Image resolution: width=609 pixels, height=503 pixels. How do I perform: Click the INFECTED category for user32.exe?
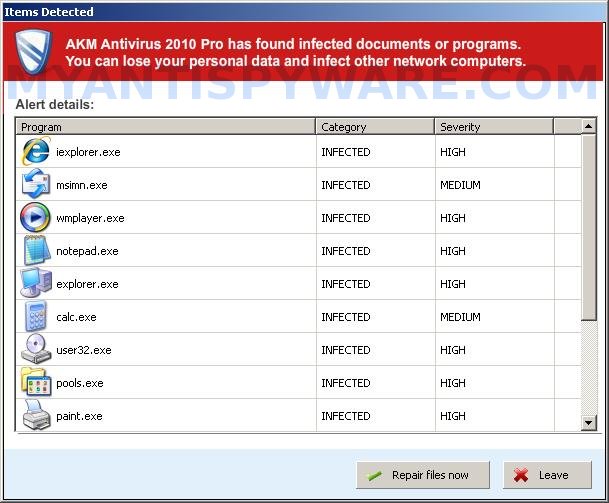click(x=346, y=350)
